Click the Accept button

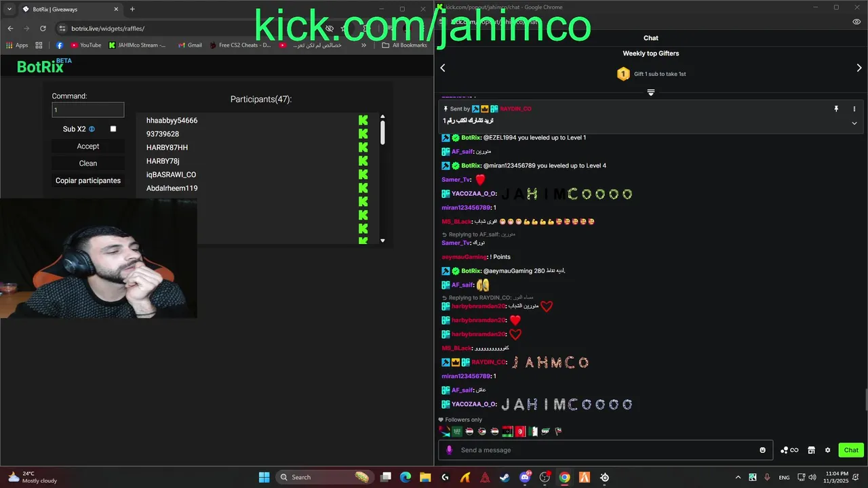pyautogui.click(x=88, y=146)
